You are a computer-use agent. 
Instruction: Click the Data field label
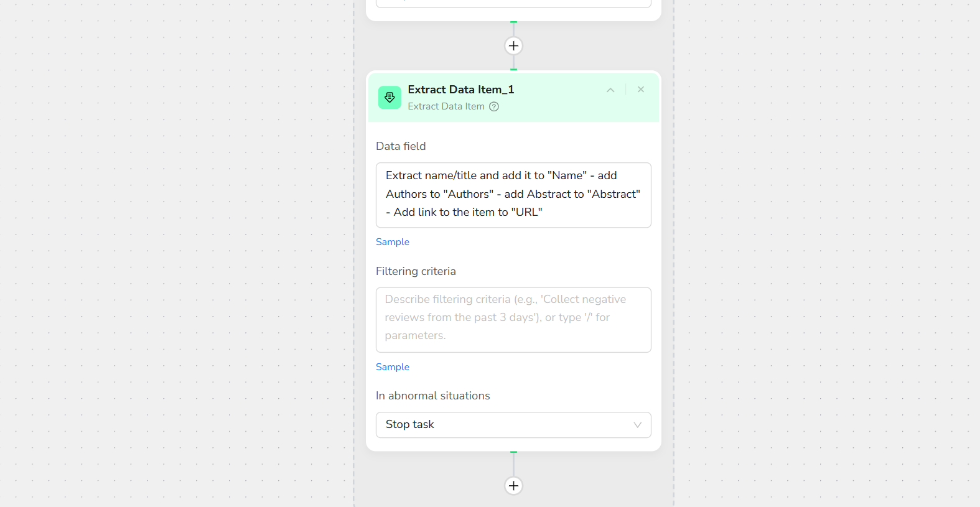[401, 146]
